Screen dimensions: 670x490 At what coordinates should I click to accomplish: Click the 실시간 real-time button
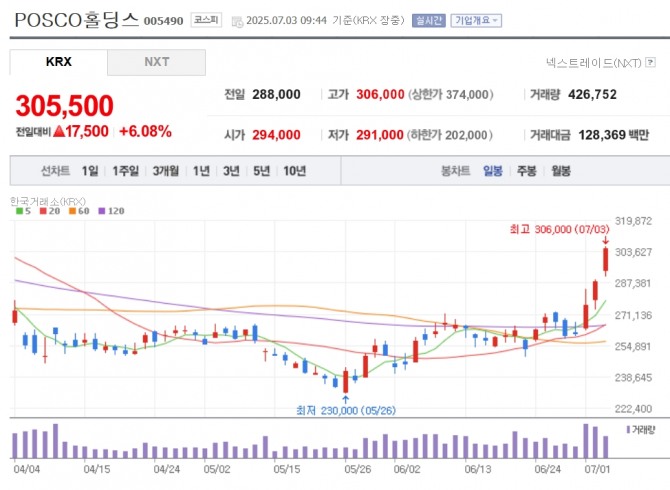click(429, 21)
